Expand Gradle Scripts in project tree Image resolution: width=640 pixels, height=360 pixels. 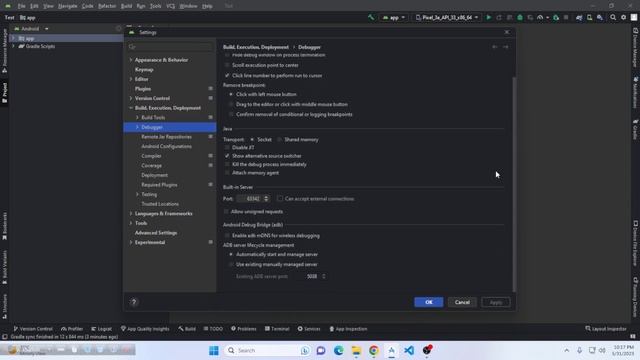13,47
